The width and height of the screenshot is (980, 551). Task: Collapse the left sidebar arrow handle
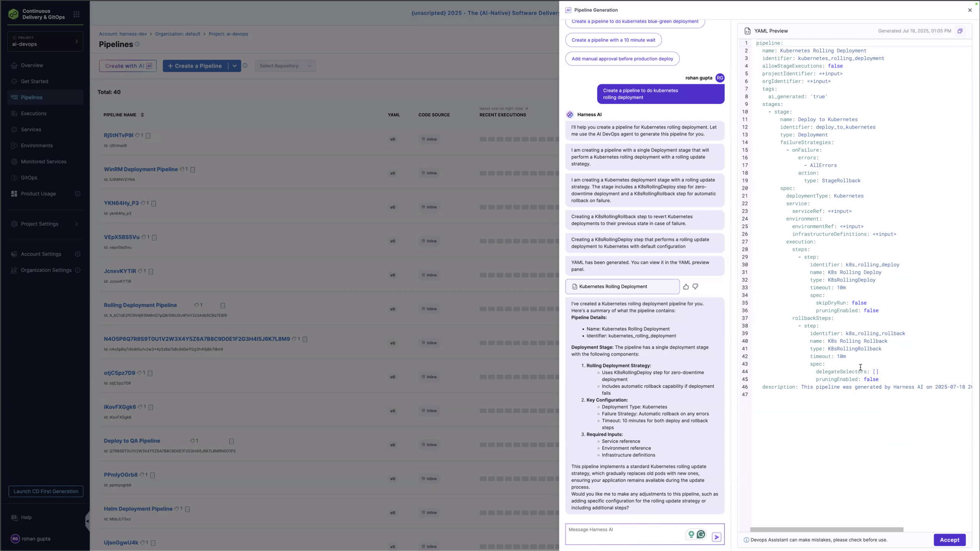click(87, 521)
